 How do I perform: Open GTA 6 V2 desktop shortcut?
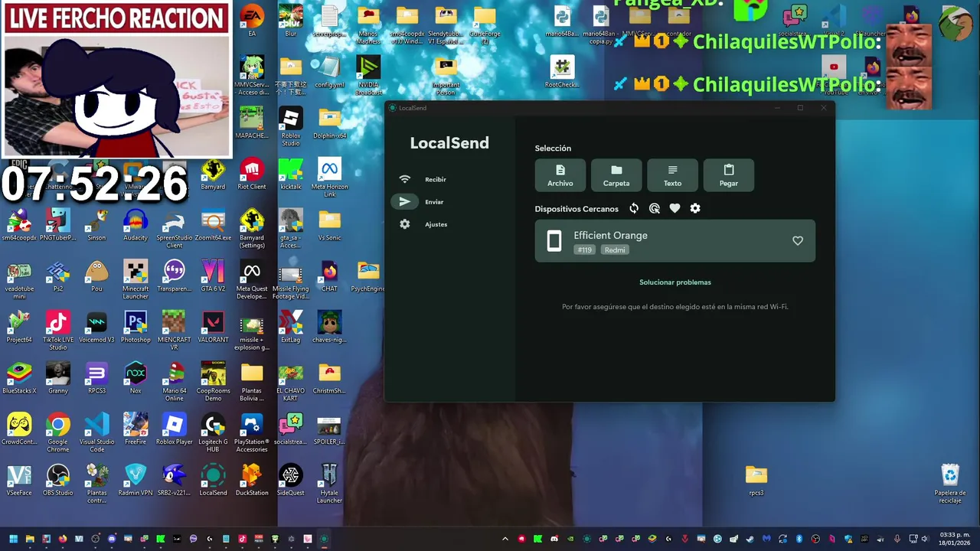[213, 276]
